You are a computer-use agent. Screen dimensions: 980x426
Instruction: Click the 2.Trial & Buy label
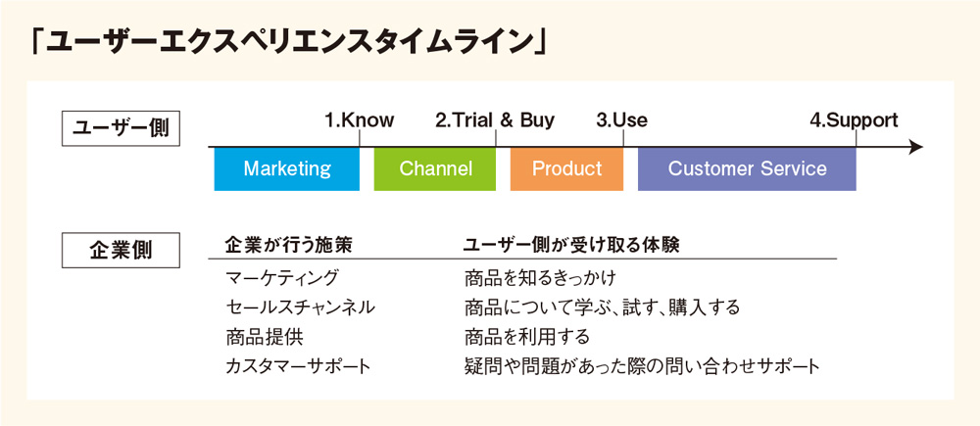tap(495, 120)
